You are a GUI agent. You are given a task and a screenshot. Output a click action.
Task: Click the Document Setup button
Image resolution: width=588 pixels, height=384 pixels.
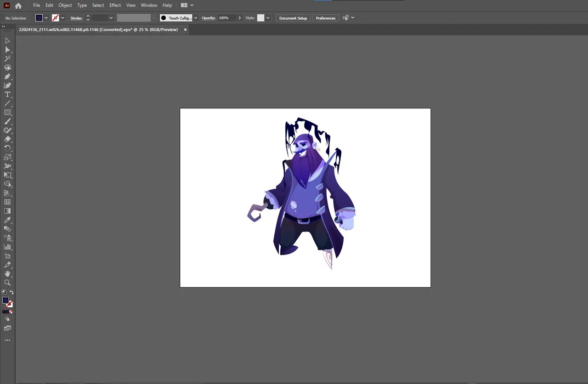click(x=293, y=18)
